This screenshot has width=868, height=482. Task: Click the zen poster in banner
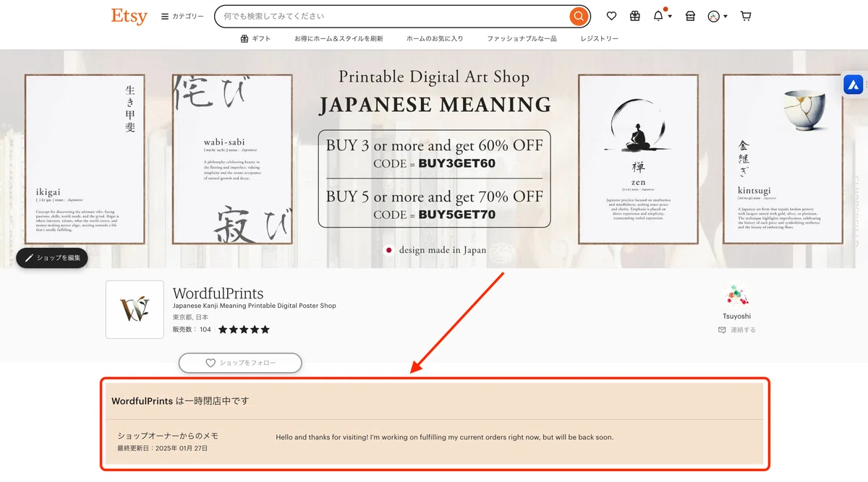tap(638, 158)
